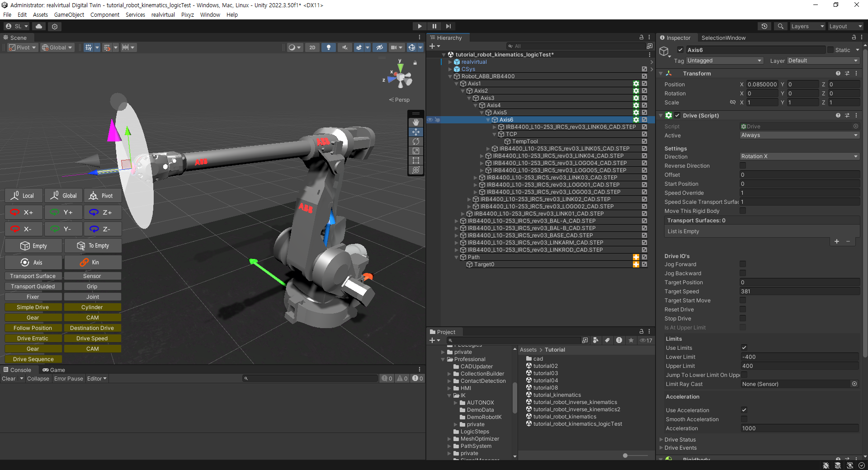The height and width of the screenshot is (470, 868).
Task: Select the Scale tool in the Scene toolbar
Action: point(416,151)
